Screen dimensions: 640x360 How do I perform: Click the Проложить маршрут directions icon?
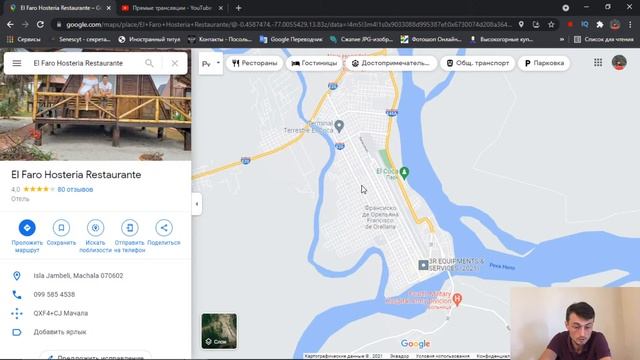pyautogui.click(x=27, y=228)
